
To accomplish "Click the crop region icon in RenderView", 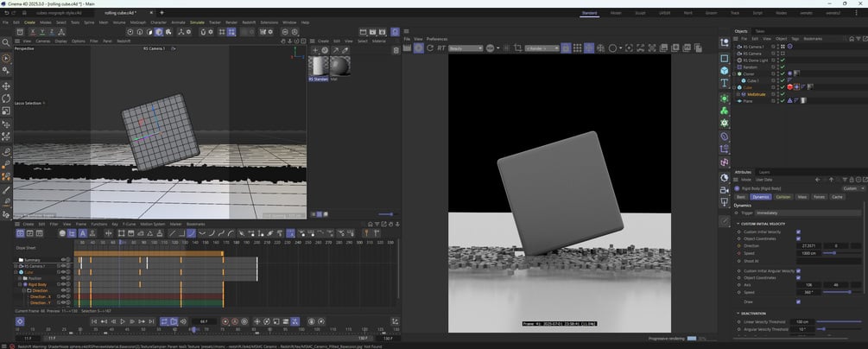I will (x=518, y=48).
